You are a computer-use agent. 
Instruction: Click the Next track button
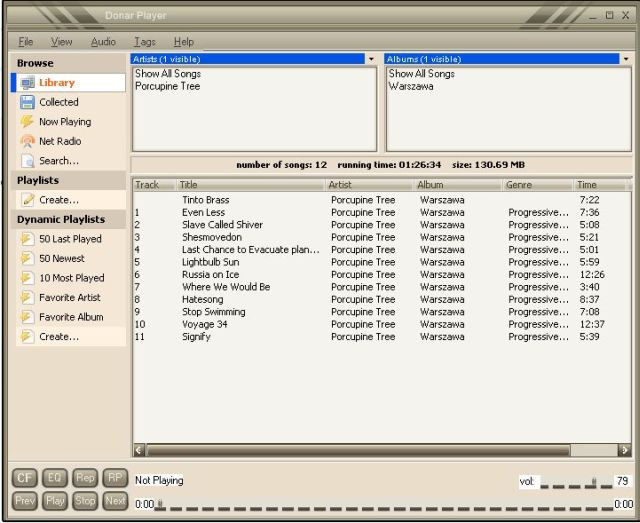(115, 501)
